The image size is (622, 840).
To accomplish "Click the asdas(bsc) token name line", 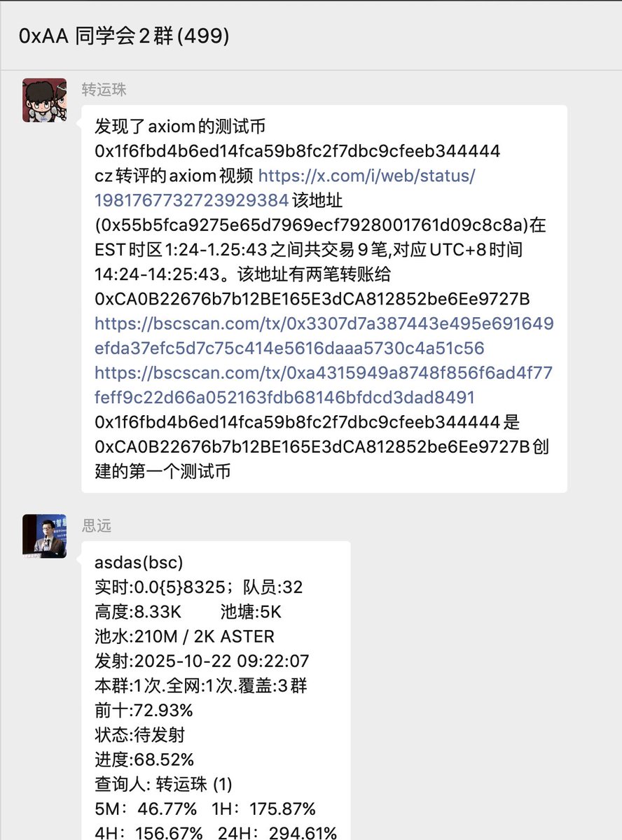I will [139, 563].
